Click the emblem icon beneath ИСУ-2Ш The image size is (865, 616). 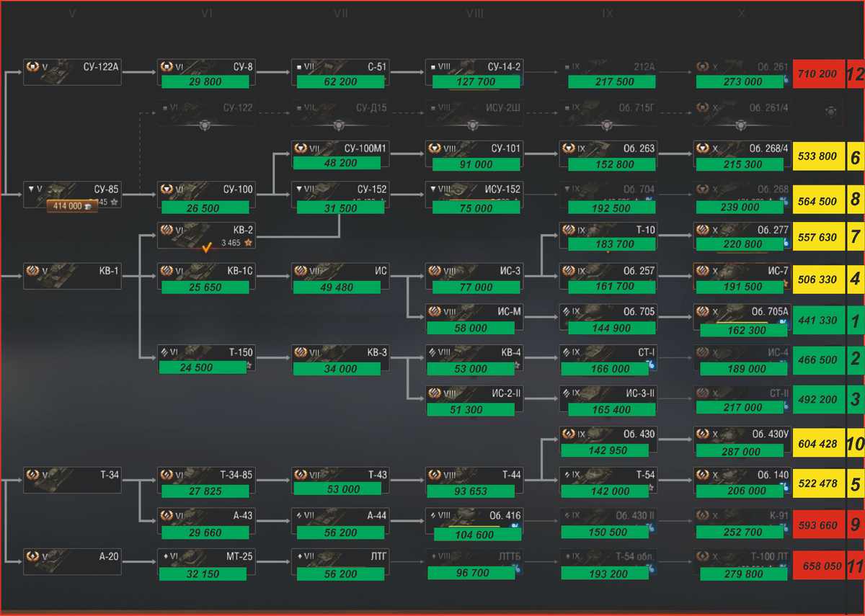474,125
